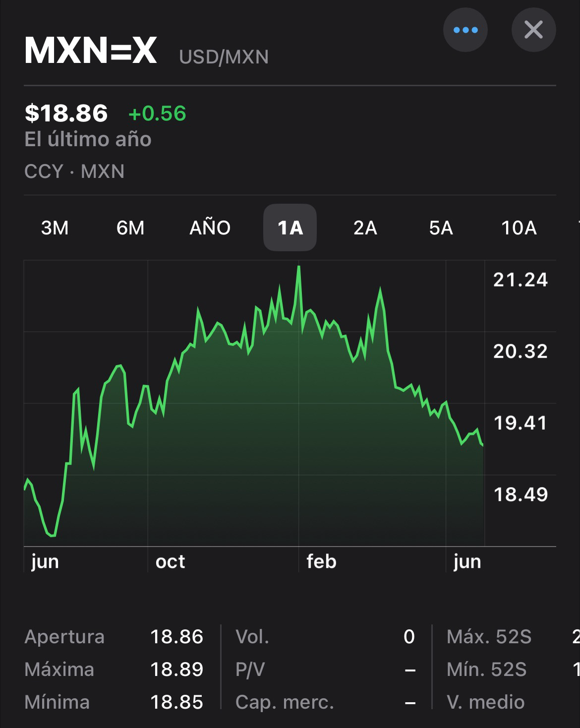Tap the chart peak near feb
Screen dimensions: 580x728
[298, 267]
